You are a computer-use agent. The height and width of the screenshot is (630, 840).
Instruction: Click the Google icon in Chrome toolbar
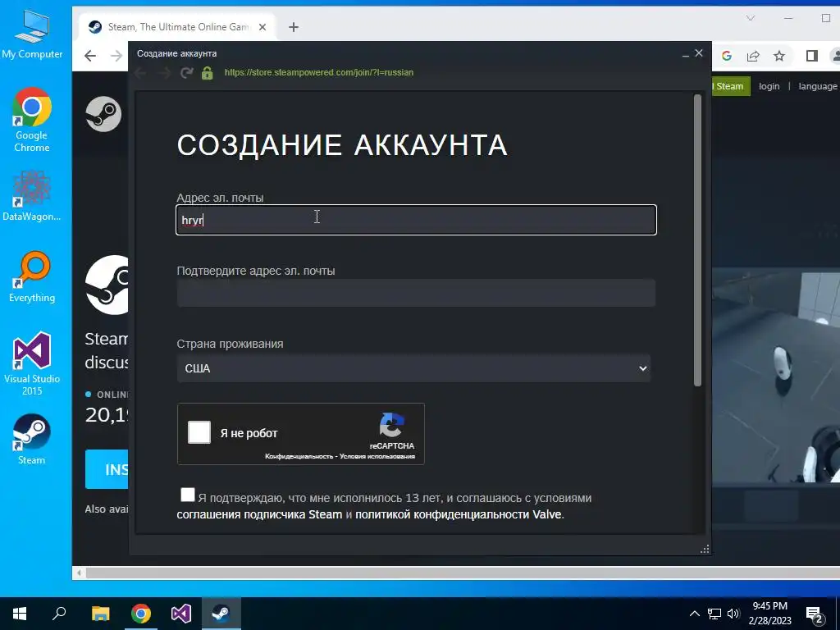(727, 56)
